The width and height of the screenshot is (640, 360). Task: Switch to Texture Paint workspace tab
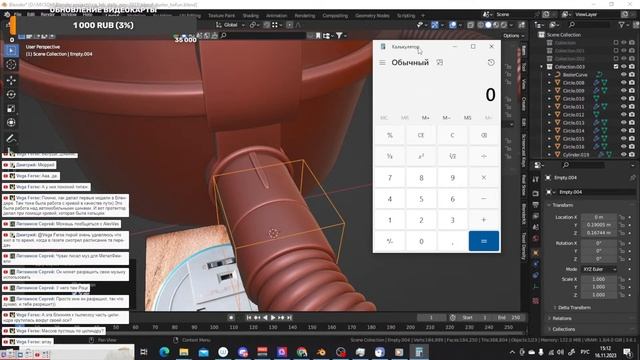(221, 16)
